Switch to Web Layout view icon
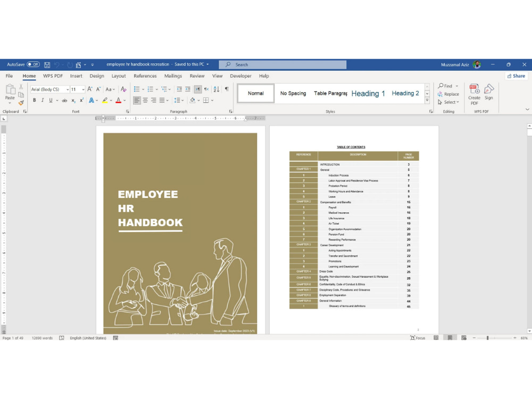 pyautogui.click(x=464, y=338)
